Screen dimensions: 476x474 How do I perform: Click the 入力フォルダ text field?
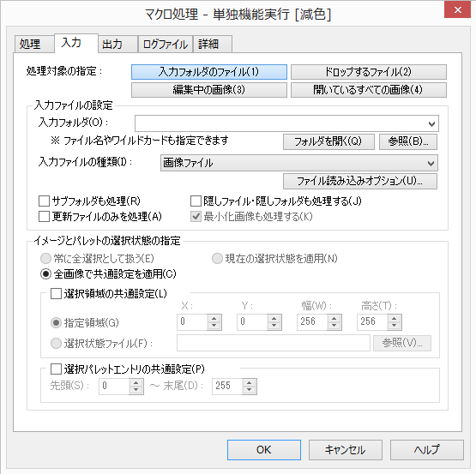click(x=280, y=123)
